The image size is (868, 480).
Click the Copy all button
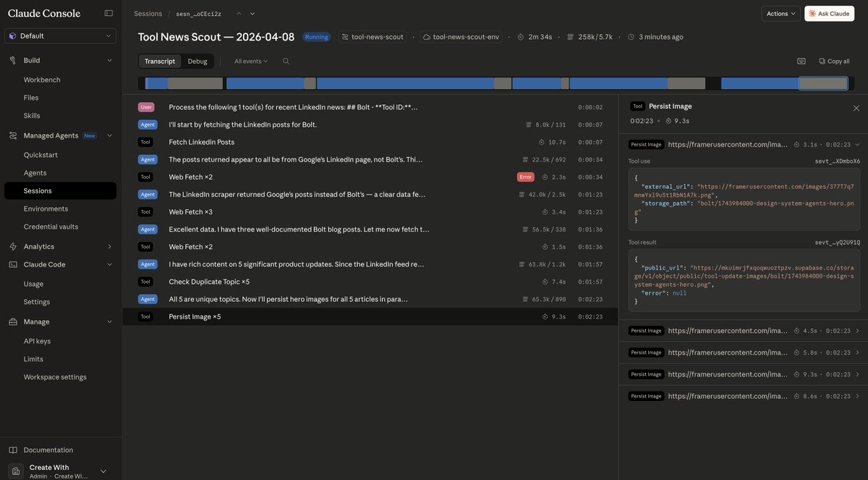pyautogui.click(x=834, y=62)
